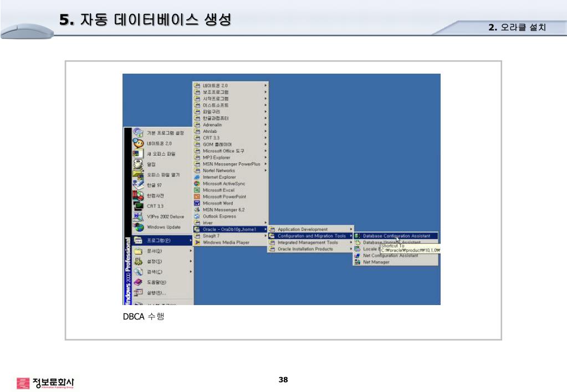567x392 pixels.
Task: Expand the 문서(D) submenu arrow
Action: tap(191, 251)
